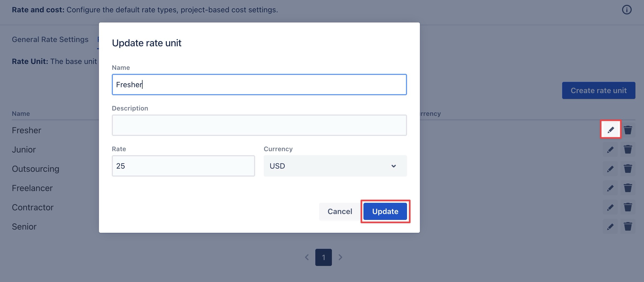The height and width of the screenshot is (282, 644).
Task: Edit the Junior rate unit
Action: click(610, 150)
